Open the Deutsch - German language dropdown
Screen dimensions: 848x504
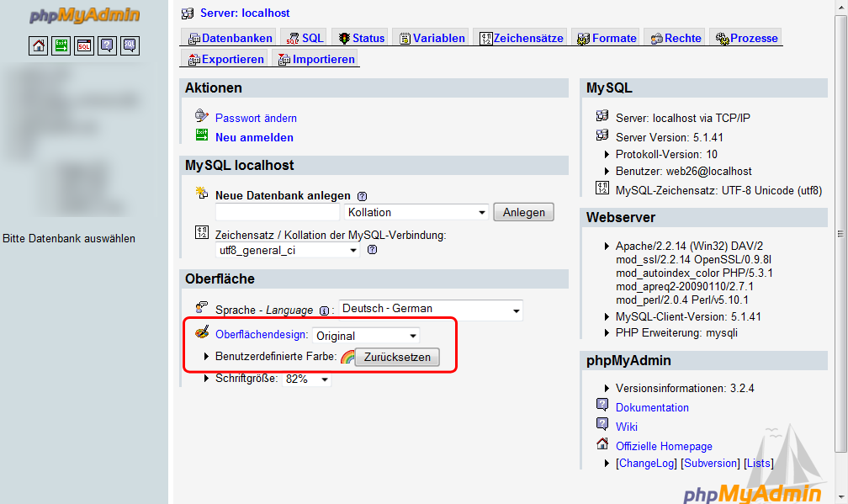(431, 310)
